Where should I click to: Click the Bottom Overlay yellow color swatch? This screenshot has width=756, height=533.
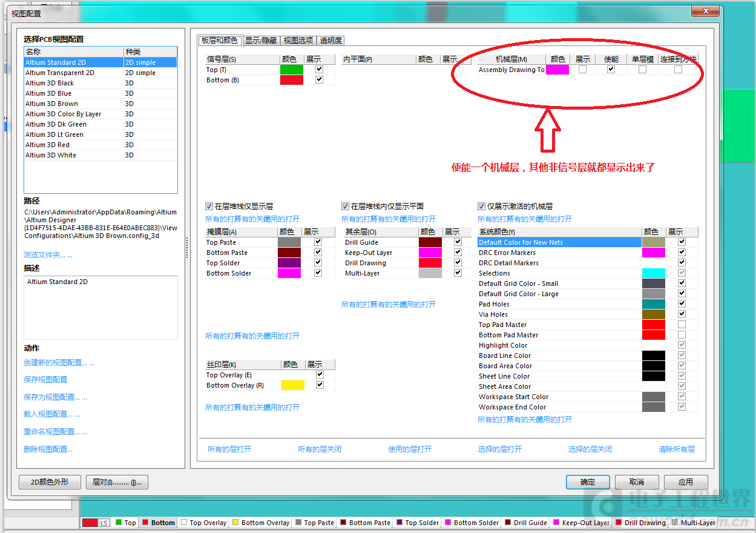(293, 385)
